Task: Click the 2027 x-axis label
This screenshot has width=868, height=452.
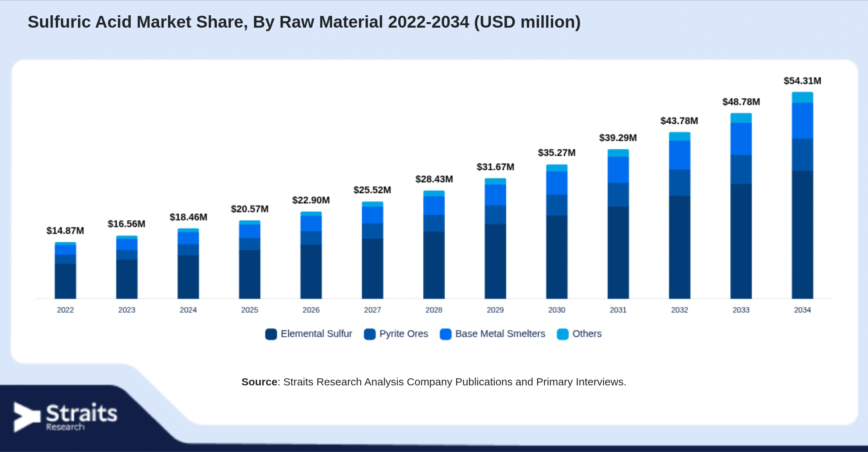Action: coord(372,310)
